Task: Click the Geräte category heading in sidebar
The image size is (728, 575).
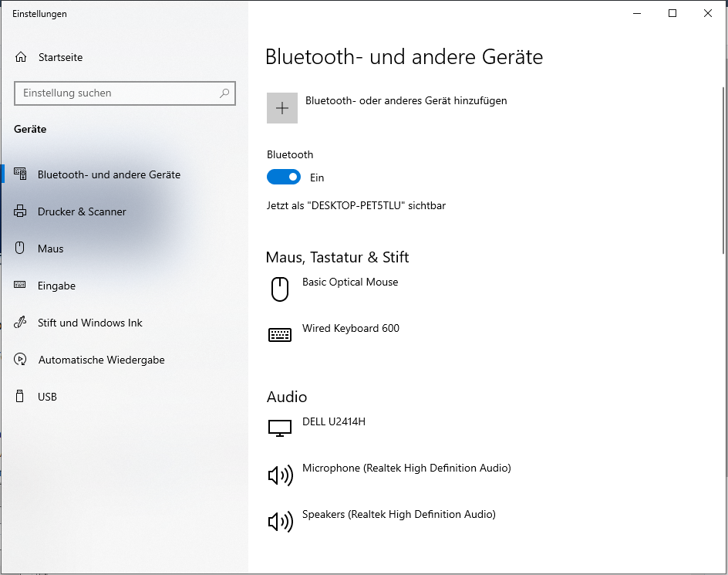Action: pyautogui.click(x=30, y=129)
